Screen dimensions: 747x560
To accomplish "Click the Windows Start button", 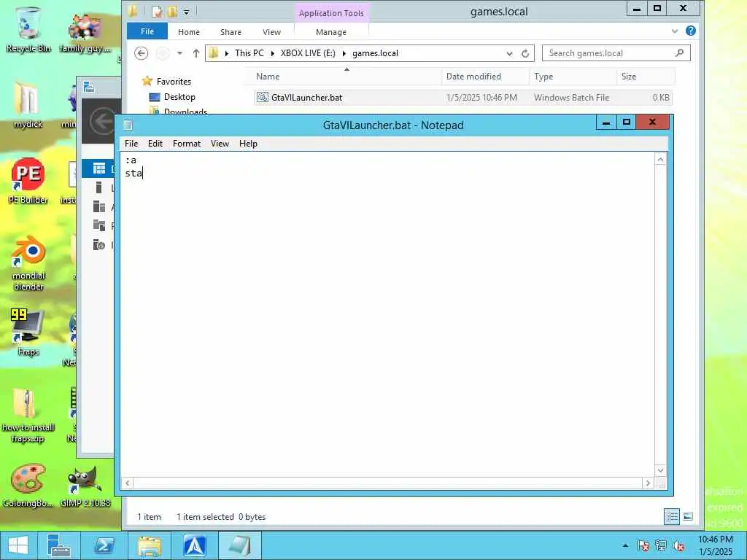I will [x=18, y=545].
